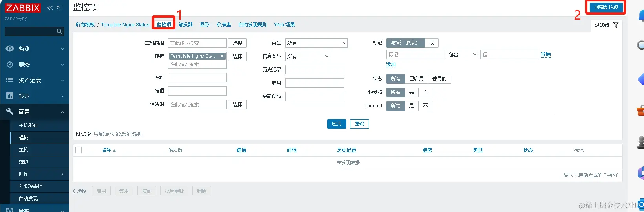644x212 pixels.
Task: Switch to the 监控项 tab
Action: tap(164, 24)
